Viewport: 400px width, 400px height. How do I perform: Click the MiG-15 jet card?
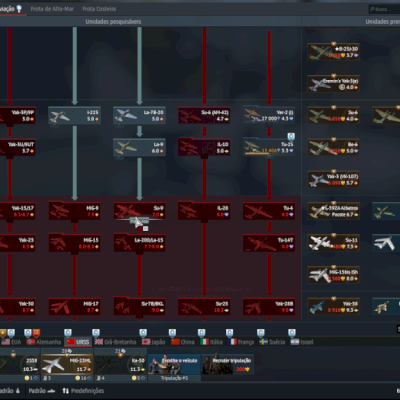[74, 243]
